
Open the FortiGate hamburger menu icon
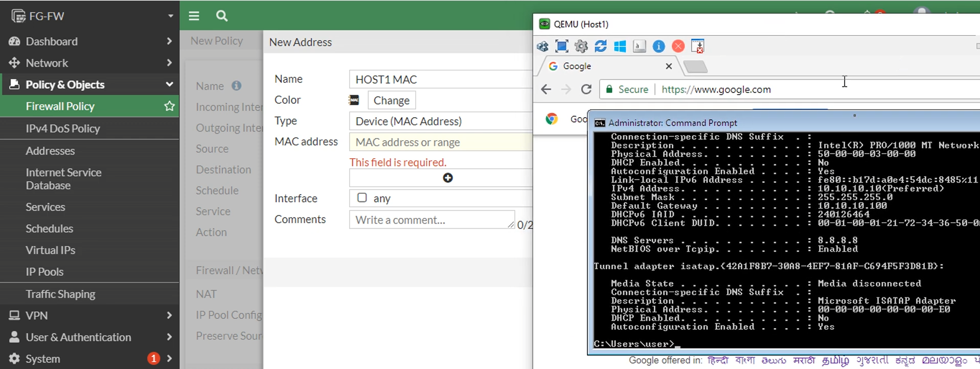point(194,16)
